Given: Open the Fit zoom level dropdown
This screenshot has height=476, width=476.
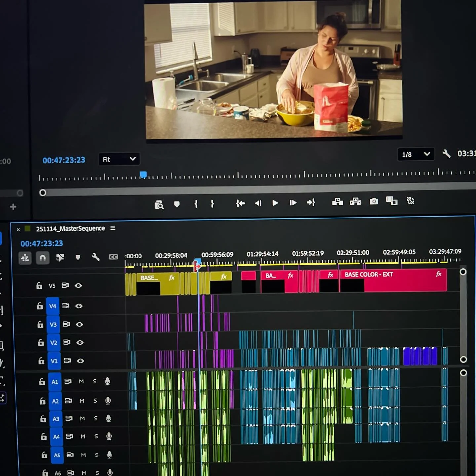Looking at the screenshot, I should (x=119, y=159).
